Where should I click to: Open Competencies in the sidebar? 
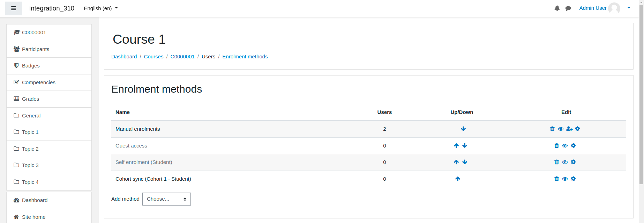click(x=49, y=82)
